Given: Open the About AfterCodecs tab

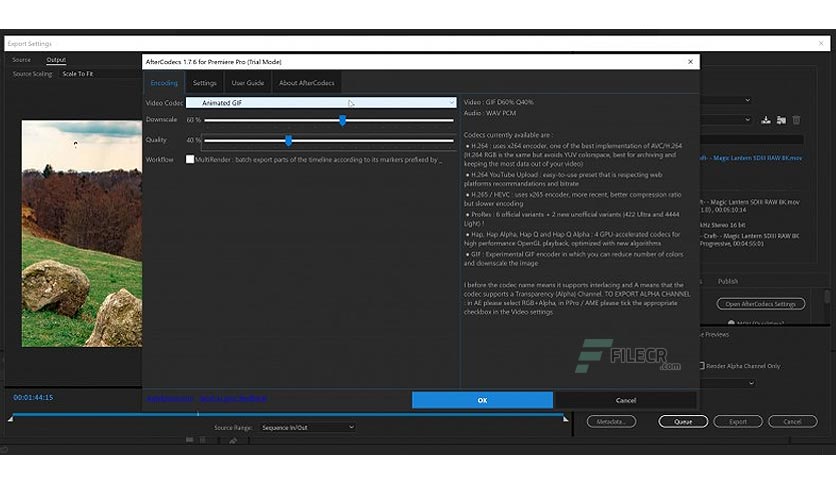Looking at the screenshot, I should [307, 83].
